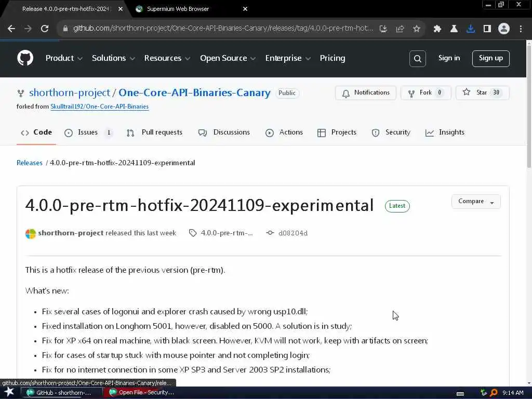Open the Pricing page
This screenshot has width=532, height=399.
tap(332, 58)
